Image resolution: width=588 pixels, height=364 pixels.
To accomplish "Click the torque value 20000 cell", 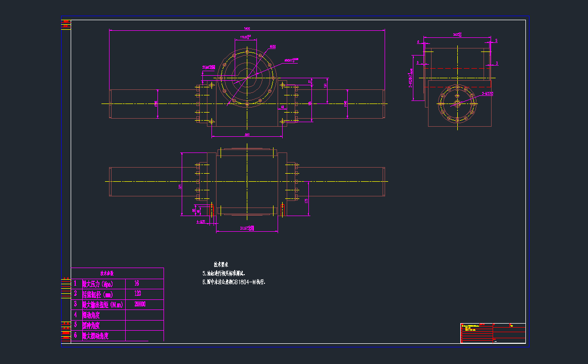I will 140,304.
